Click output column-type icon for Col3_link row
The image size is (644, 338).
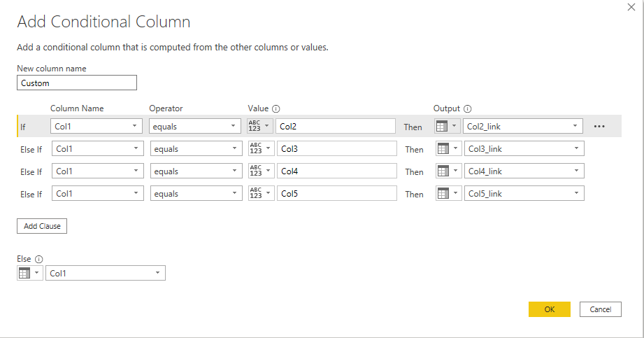[x=448, y=148]
